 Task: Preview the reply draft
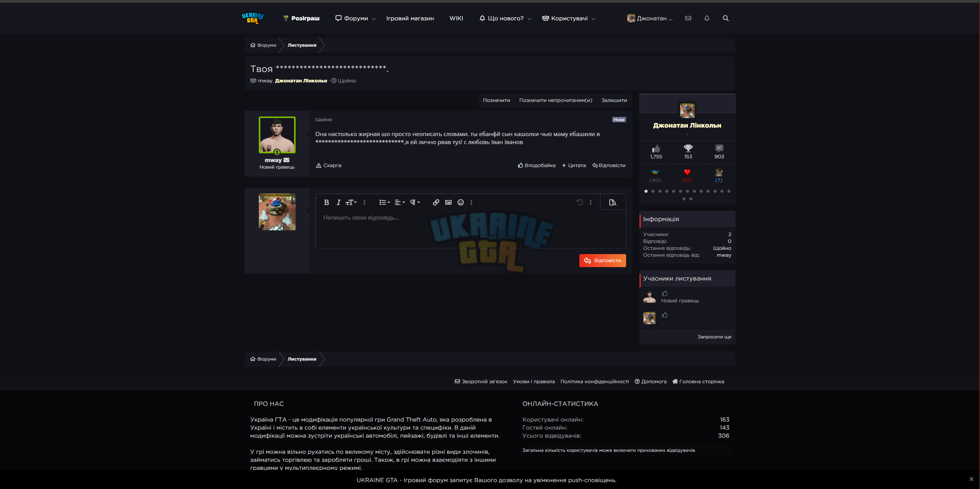click(613, 202)
